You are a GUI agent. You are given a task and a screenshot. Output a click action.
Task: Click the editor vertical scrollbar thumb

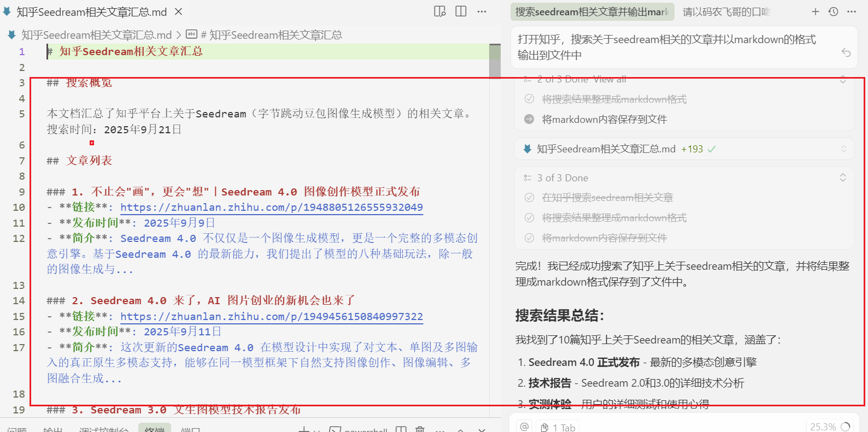point(495,61)
